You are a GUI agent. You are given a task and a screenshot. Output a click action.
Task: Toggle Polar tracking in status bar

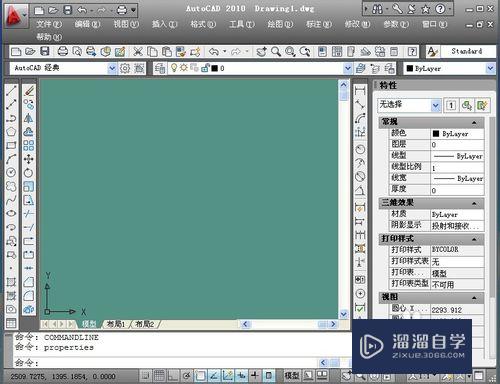[x=186, y=376]
